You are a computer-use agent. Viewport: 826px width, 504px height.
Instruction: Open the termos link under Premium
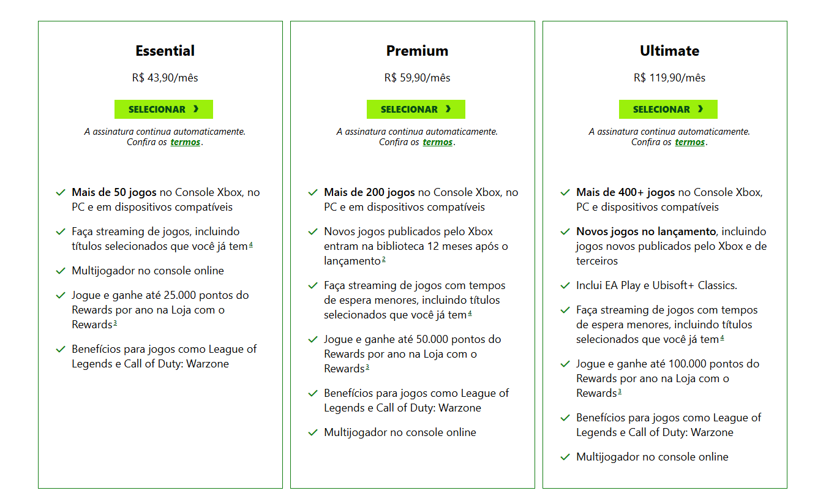[x=438, y=142]
